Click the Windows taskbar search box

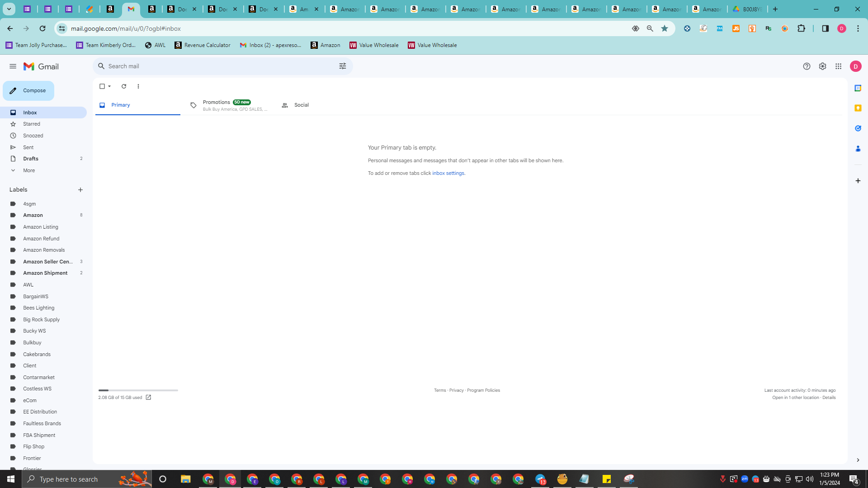tap(87, 479)
